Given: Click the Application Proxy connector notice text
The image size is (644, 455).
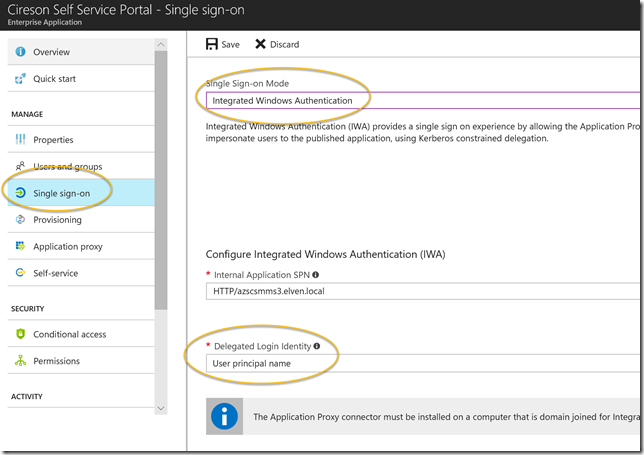Looking at the screenshot, I should click(x=447, y=417).
